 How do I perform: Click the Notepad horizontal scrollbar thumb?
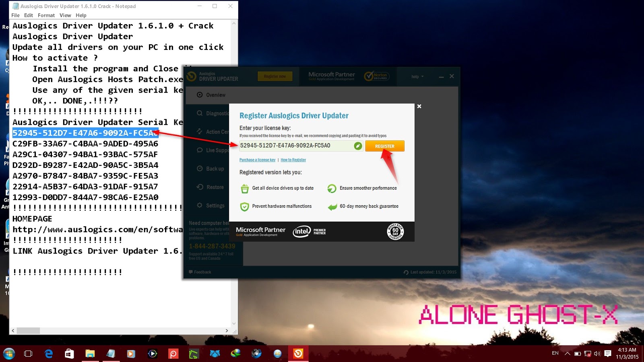coord(28,331)
